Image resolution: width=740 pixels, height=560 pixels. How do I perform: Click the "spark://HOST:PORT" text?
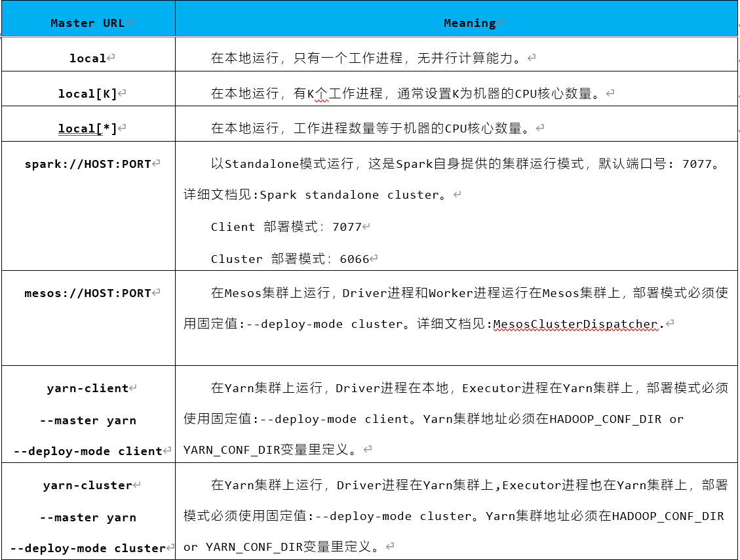[x=88, y=164]
